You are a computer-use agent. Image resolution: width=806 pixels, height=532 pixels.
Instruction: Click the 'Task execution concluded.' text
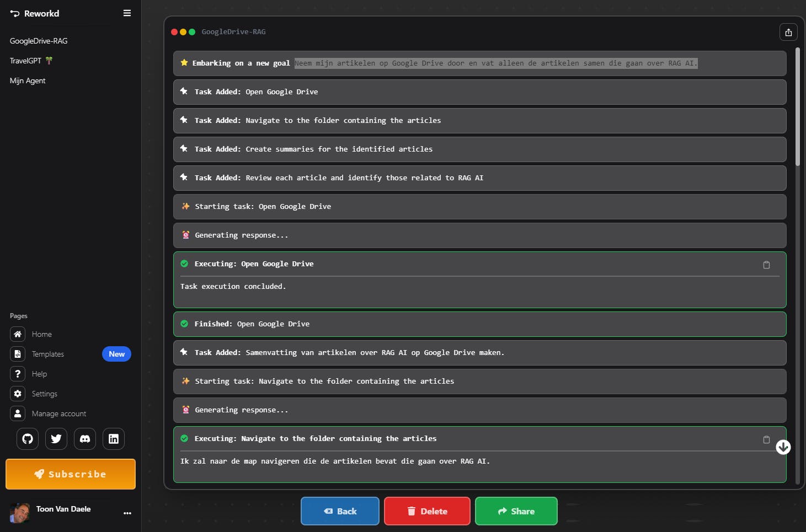click(233, 287)
